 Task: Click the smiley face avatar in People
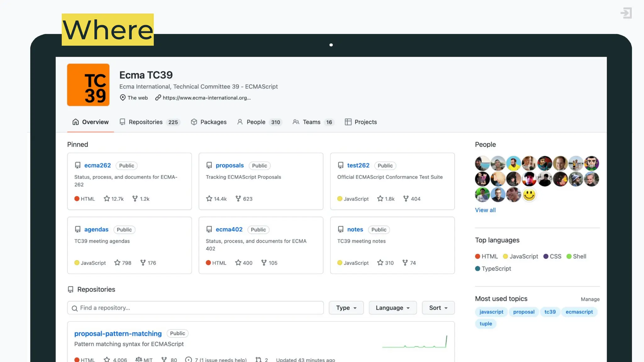(529, 195)
